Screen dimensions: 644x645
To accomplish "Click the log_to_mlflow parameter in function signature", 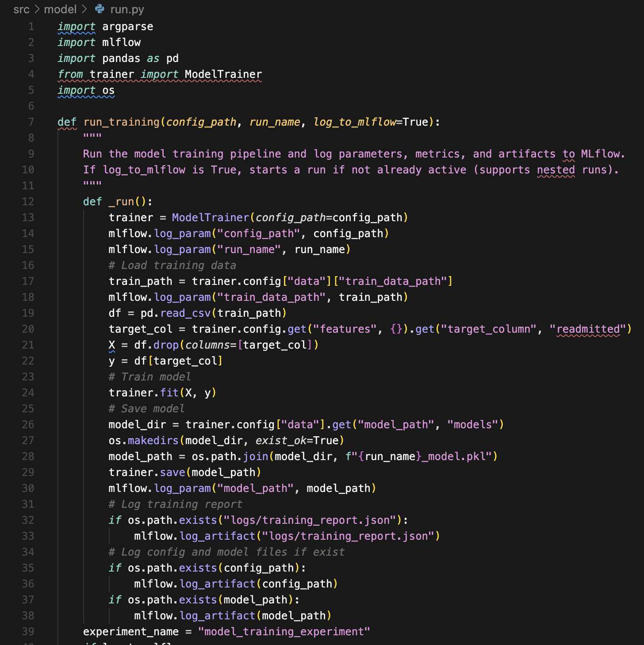I will point(355,122).
